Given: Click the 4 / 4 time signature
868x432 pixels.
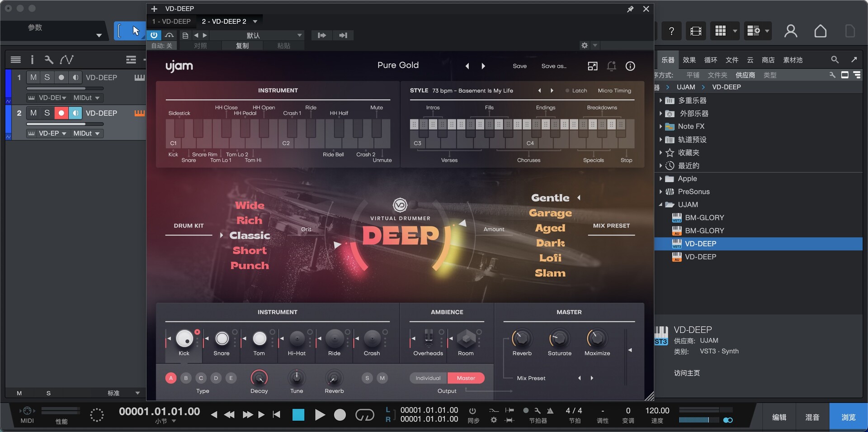Looking at the screenshot, I should [574, 411].
